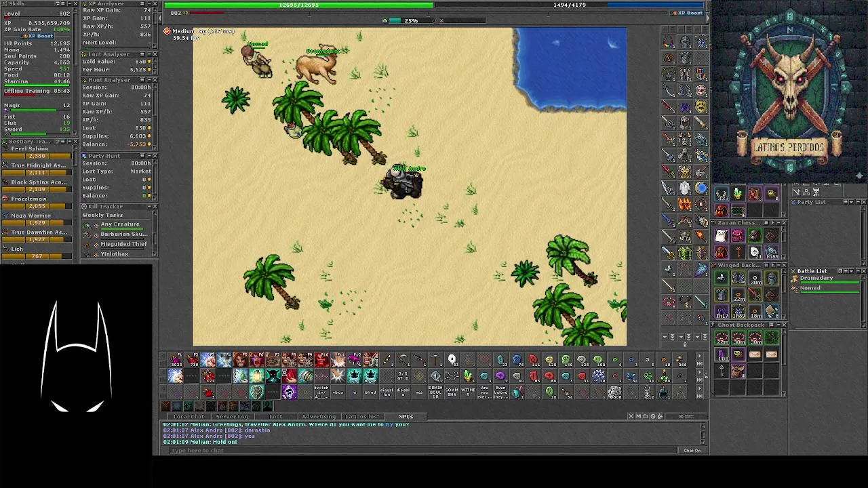The image size is (868, 488).
Task: Select Nomad in the Battle List
Action: (826, 289)
